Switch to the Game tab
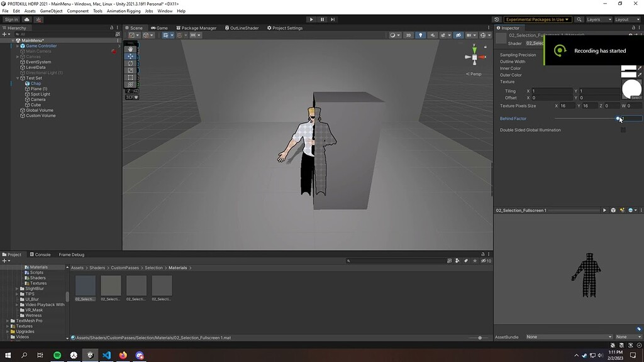Screen dimensions: 644x362 coord(159,28)
